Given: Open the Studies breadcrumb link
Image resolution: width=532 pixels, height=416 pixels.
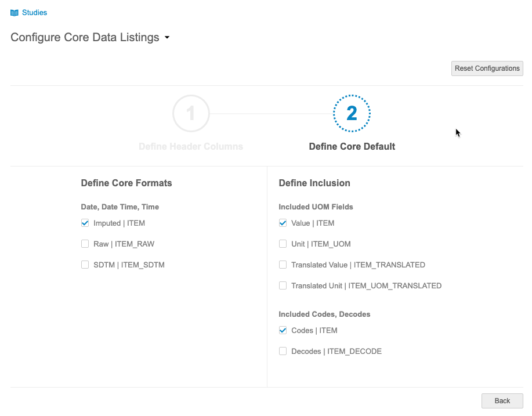Looking at the screenshot, I should 34,13.
